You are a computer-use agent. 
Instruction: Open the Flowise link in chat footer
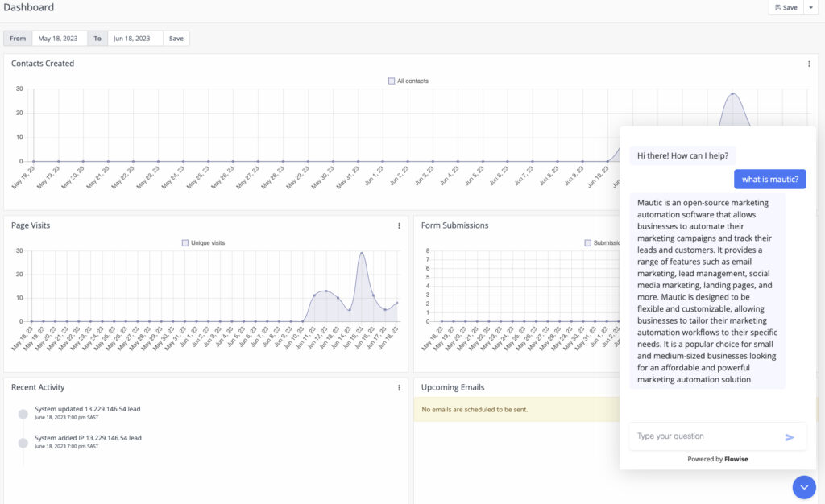point(736,459)
